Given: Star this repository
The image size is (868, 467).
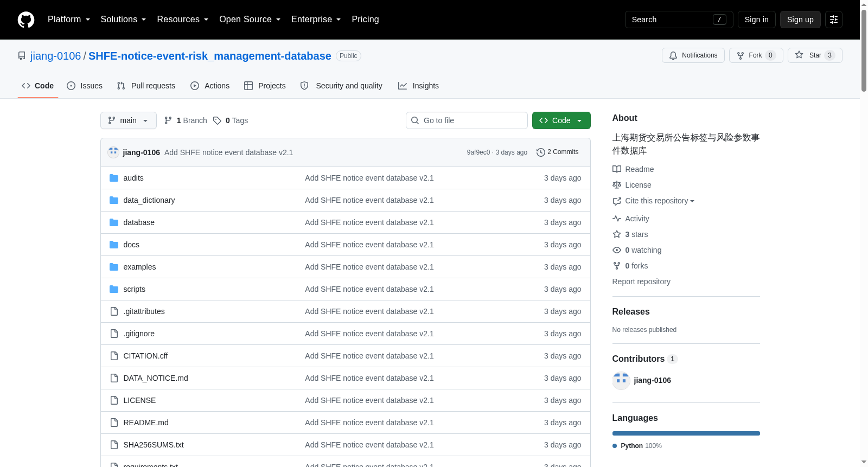Looking at the screenshot, I should 814,55.
